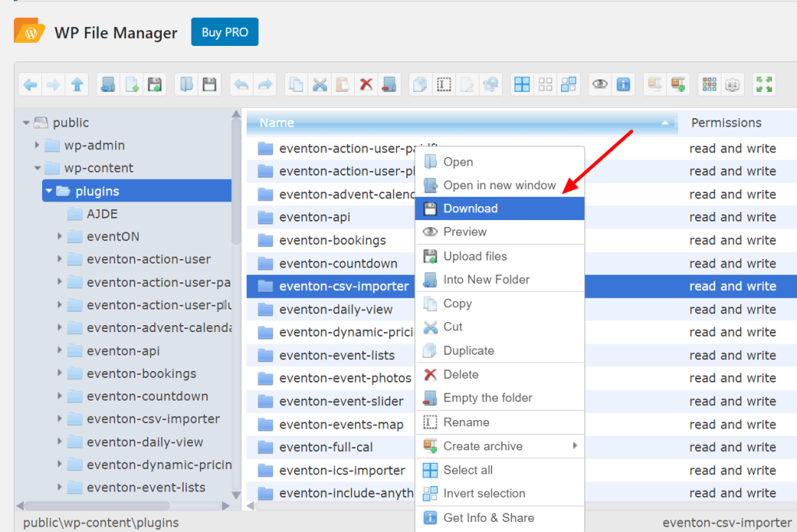Click the Back navigation arrow in toolbar
This screenshot has height=532, width=797.
tap(30, 84)
